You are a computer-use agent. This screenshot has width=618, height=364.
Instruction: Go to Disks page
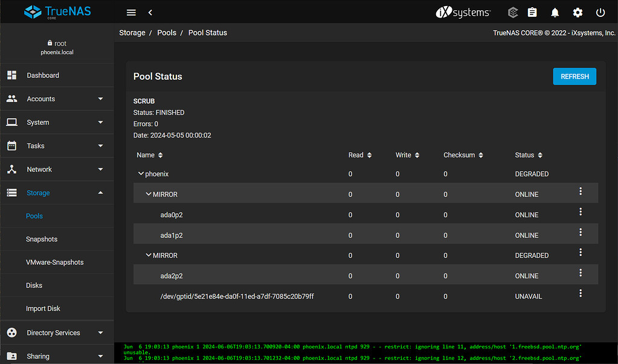[34, 285]
